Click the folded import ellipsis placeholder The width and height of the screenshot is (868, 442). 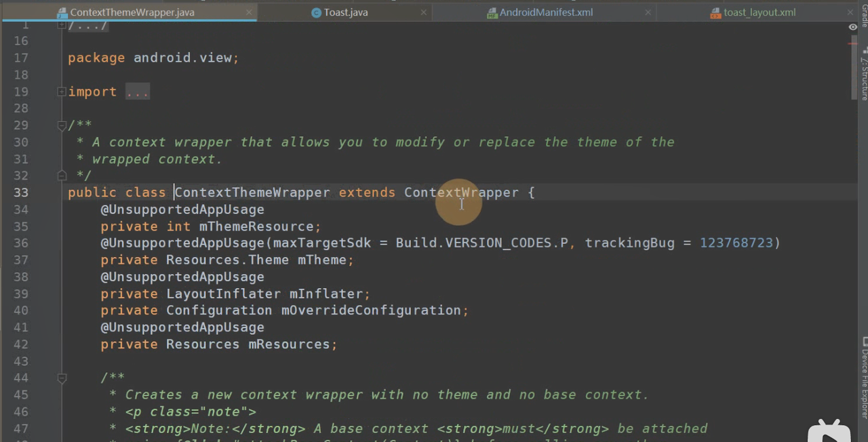(137, 92)
